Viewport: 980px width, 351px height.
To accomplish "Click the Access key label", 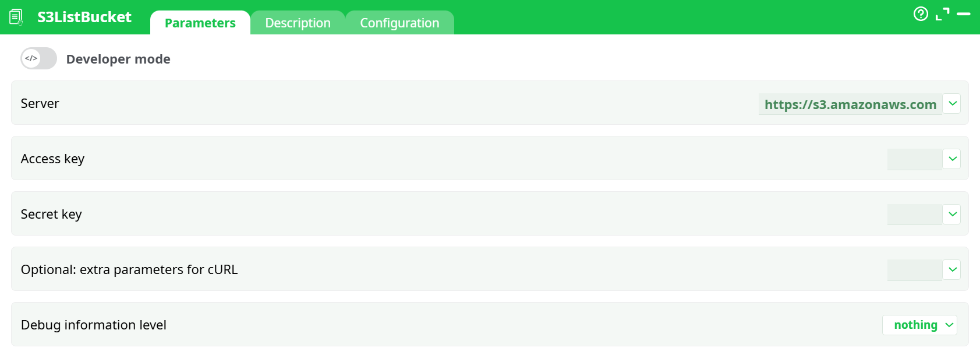I will click(53, 159).
